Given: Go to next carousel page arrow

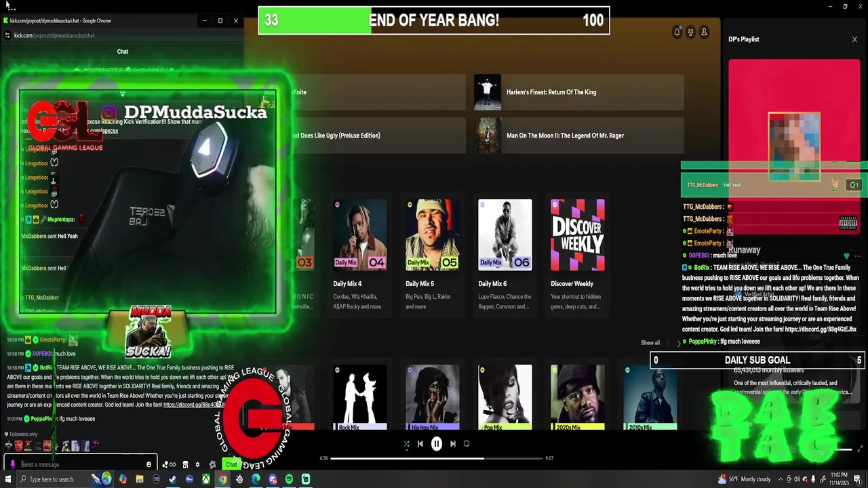Looking at the screenshot, I should pos(679,343).
